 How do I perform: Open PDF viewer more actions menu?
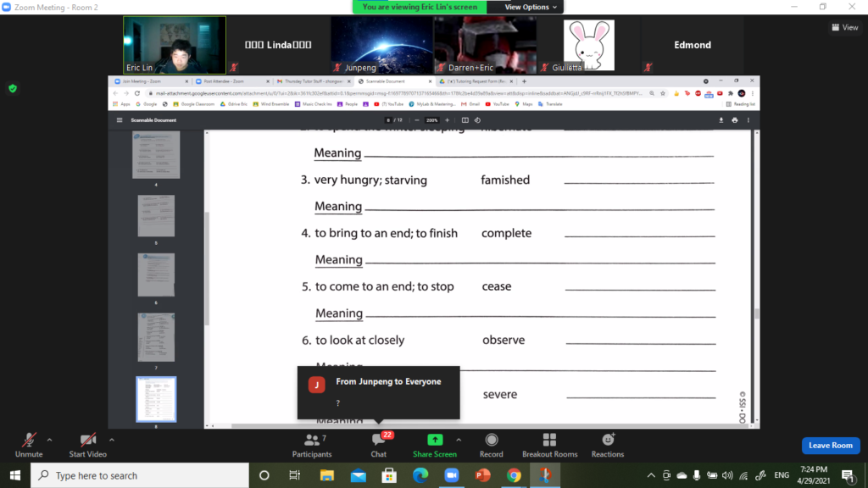point(748,120)
